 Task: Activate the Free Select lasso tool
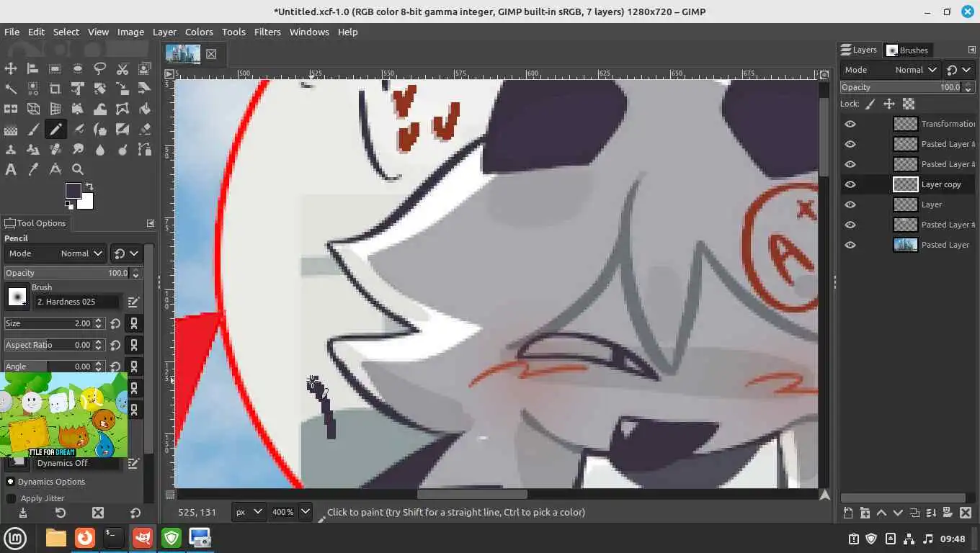coord(99,68)
